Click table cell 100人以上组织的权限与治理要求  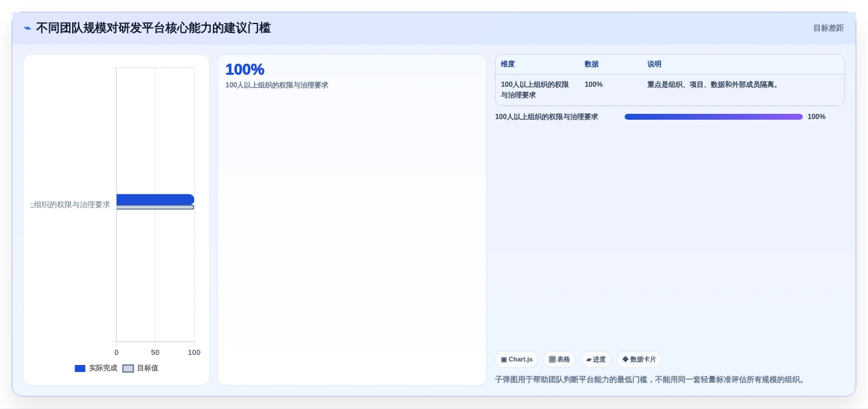click(535, 90)
